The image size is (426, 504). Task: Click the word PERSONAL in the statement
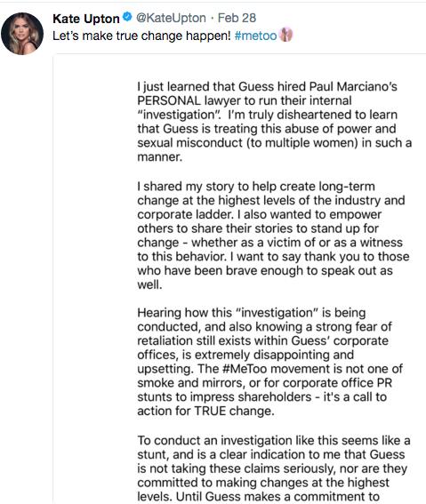tap(169, 100)
